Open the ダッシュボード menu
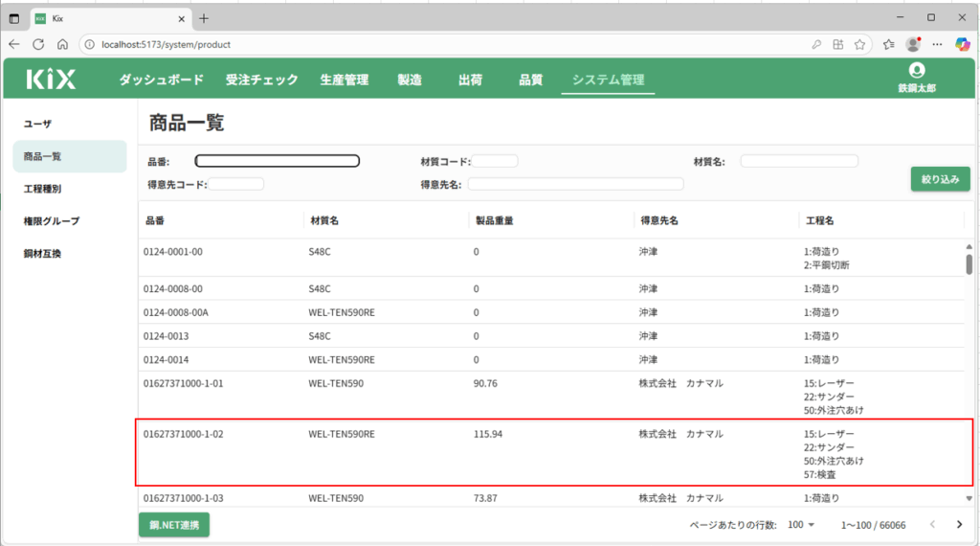The width and height of the screenshot is (980, 546). pyautogui.click(x=161, y=80)
